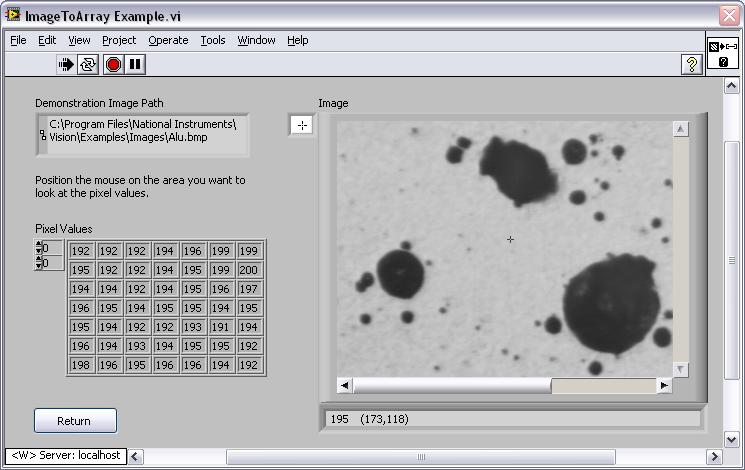The image size is (745, 470).
Task: Click the image horizontal scrollbar thumb
Action: pos(451,386)
